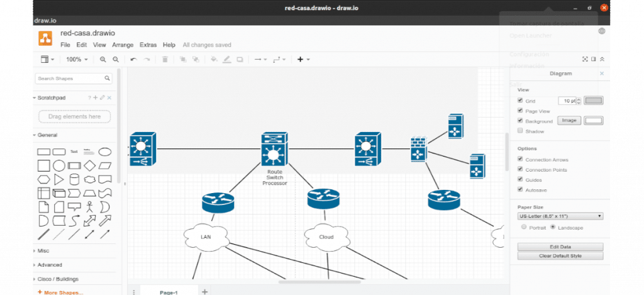Undo the last change

(133, 60)
